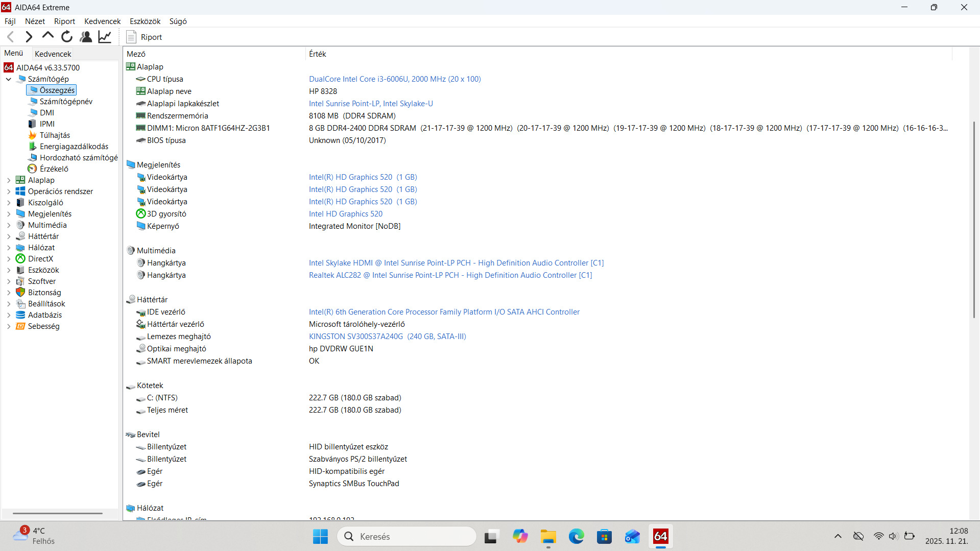Viewport: 980px width, 551px height.
Task: Switch to the Kedvencek sidebar tab
Action: click(53, 54)
